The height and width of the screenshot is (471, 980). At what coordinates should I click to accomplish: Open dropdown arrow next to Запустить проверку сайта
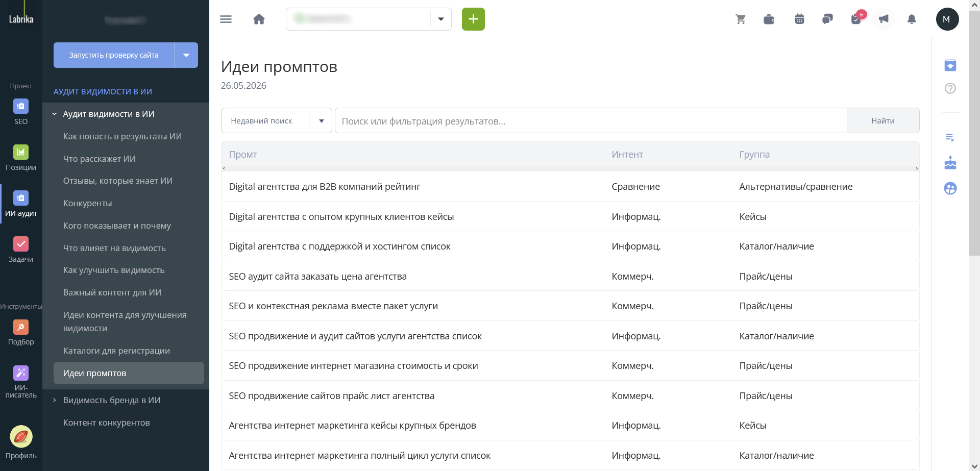pos(186,55)
